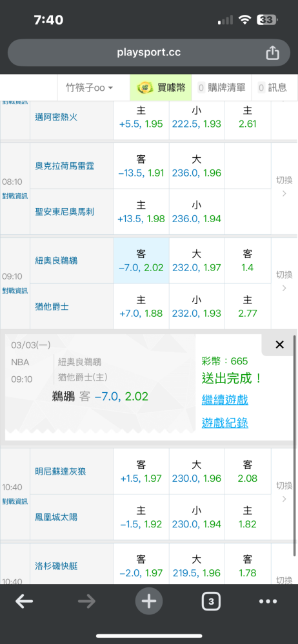Tap 切換 for the Pelicans vs Jazz game
This screenshot has height=644, width=298.
click(x=284, y=281)
